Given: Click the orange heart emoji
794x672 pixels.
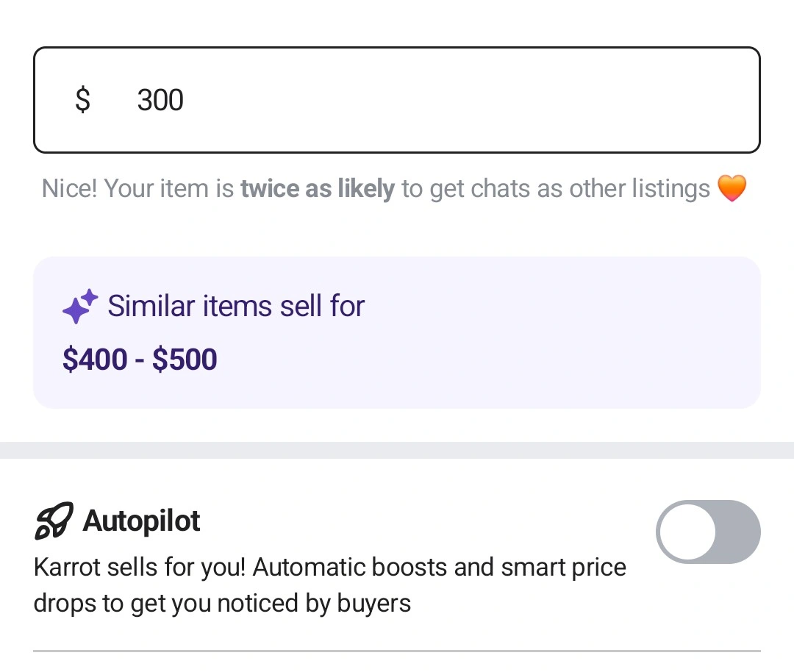Looking at the screenshot, I should point(732,188).
